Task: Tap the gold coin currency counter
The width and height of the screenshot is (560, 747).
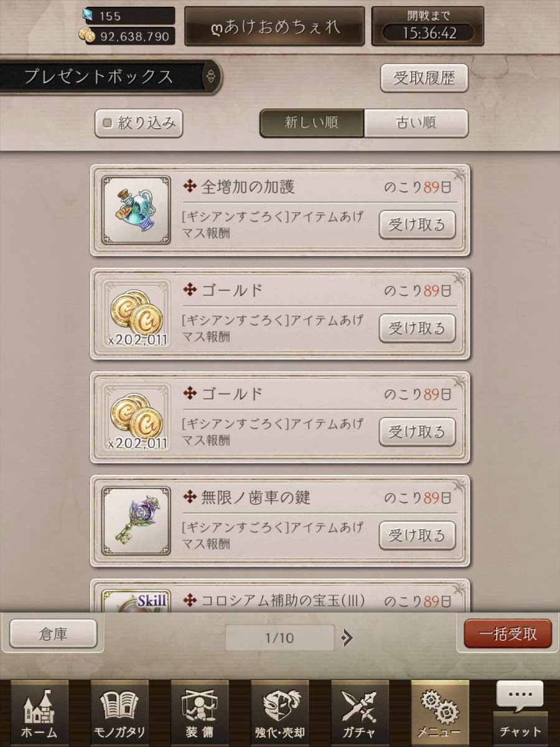Action: [127, 36]
